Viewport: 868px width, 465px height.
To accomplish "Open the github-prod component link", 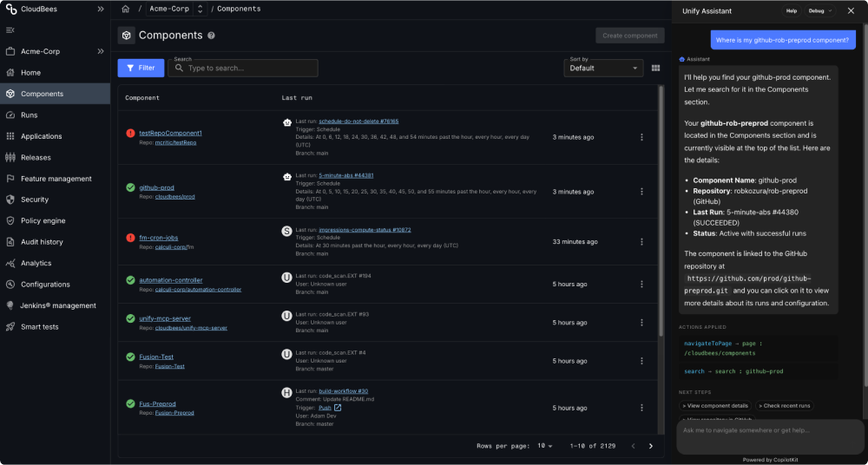I will [x=156, y=187].
